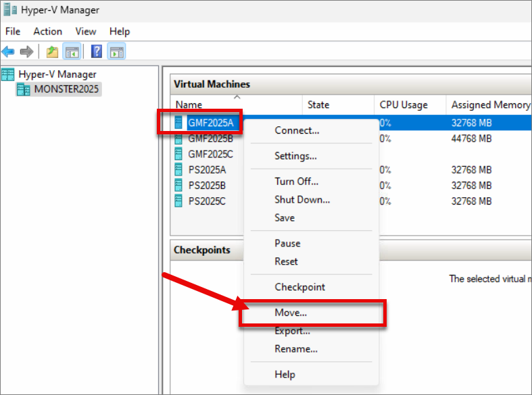Click the Virtual Machines panel heading
Viewport: 532px width, 395px height.
(x=212, y=84)
